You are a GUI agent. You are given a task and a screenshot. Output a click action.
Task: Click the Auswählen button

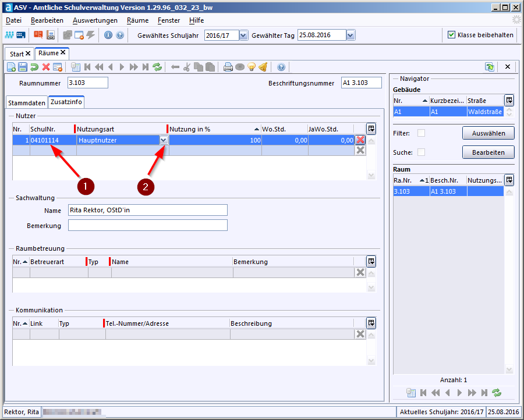[x=488, y=133]
